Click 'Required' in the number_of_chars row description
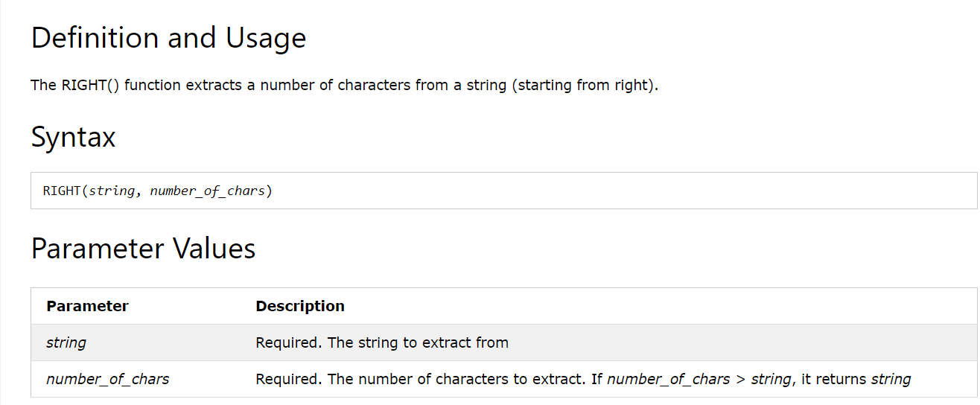Image resolution: width=980 pixels, height=405 pixels. point(289,379)
